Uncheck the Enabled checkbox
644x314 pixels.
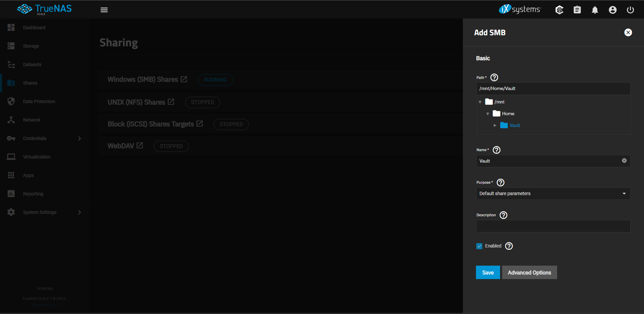(479, 246)
